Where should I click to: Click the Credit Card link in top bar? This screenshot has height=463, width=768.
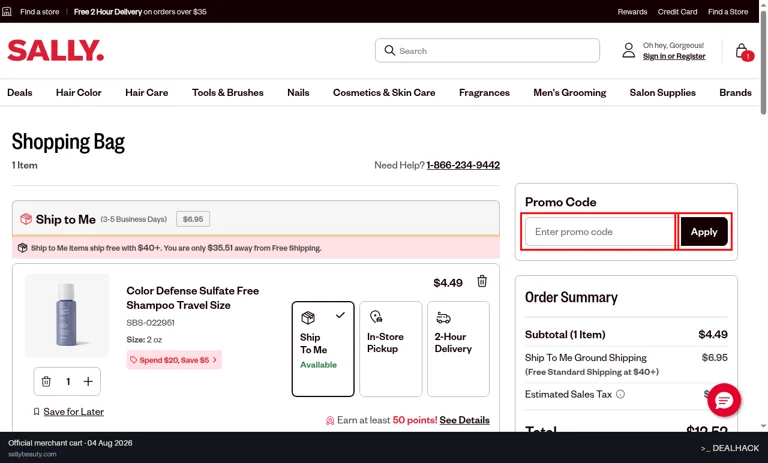(x=677, y=12)
